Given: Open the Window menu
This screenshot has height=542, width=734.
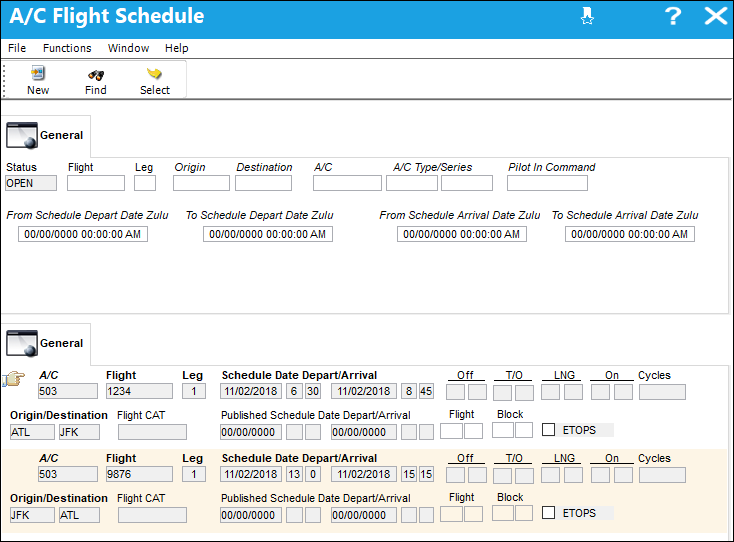Looking at the screenshot, I should click(128, 48).
